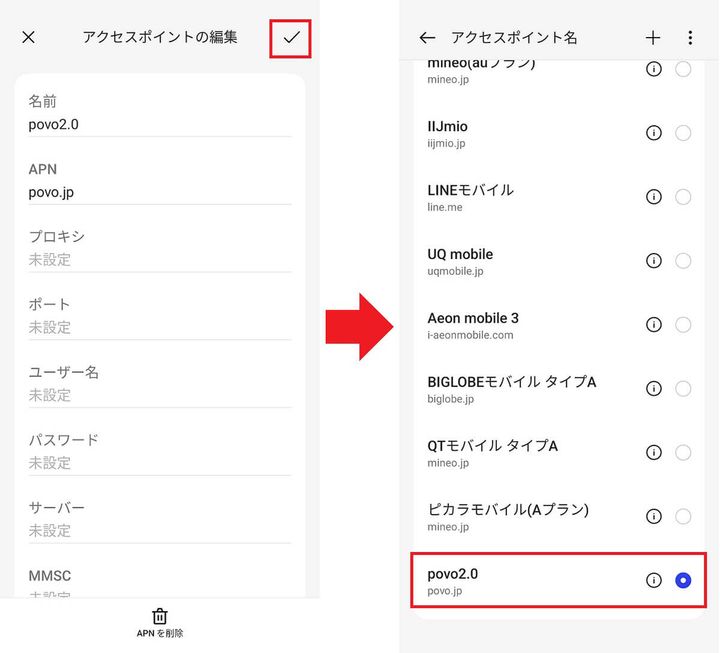
Task: Edit the 名前 field showing povo2.0
Action: (160, 113)
